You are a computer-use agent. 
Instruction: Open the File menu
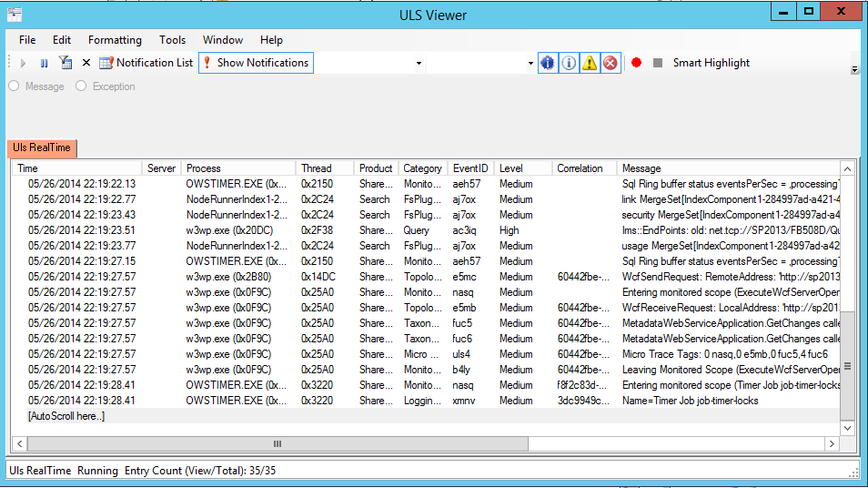27,40
